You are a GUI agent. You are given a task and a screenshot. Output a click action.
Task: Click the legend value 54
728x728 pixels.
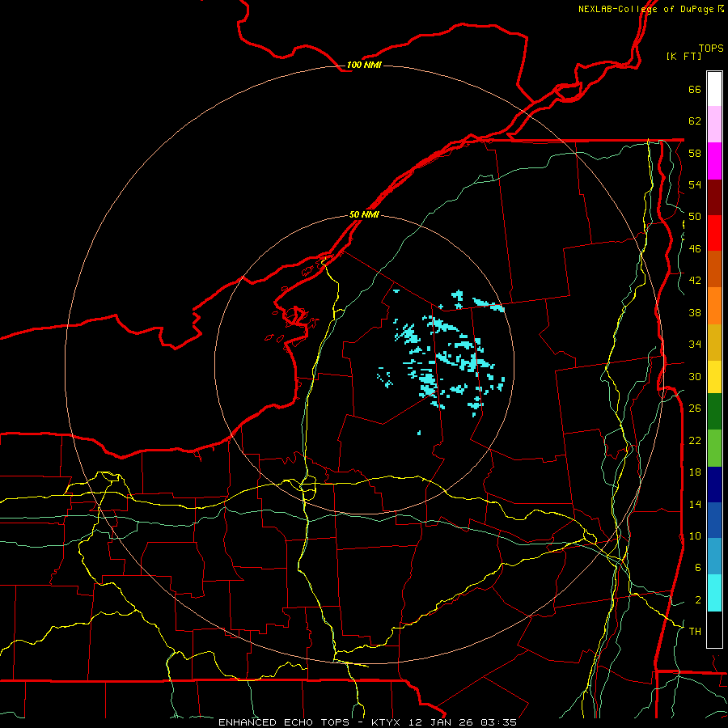point(695,184)
